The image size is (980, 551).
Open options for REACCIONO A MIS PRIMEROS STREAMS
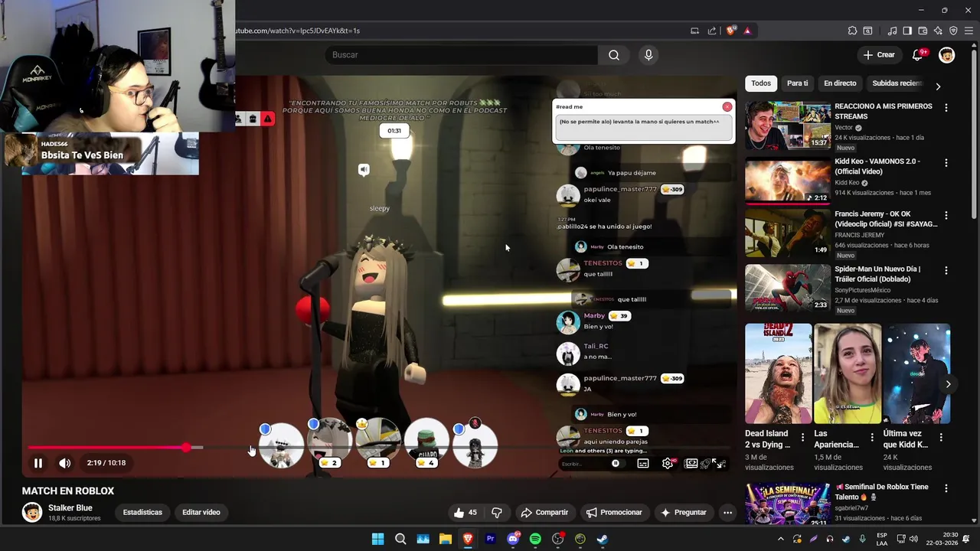point(946,108)
